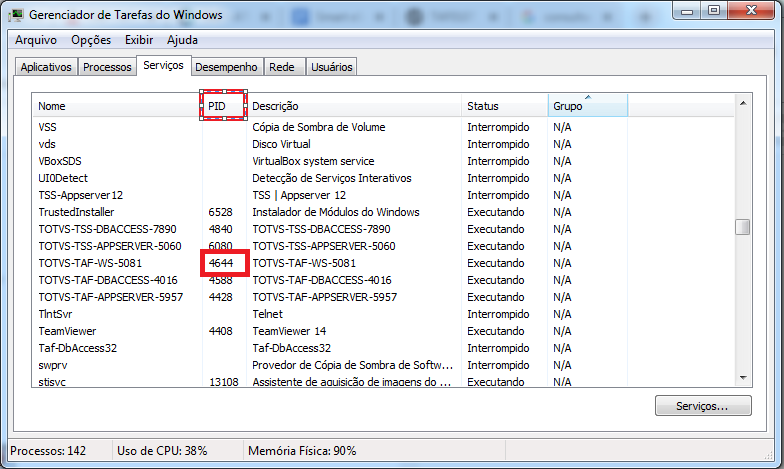This screenshot has height=469, width=784.
Task: Select the Serviços tab
Action: click(164, 66)
